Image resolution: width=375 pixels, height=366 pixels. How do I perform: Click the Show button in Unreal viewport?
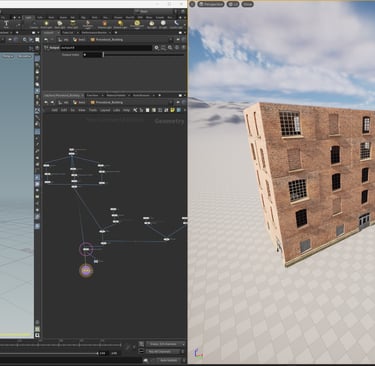247,4
